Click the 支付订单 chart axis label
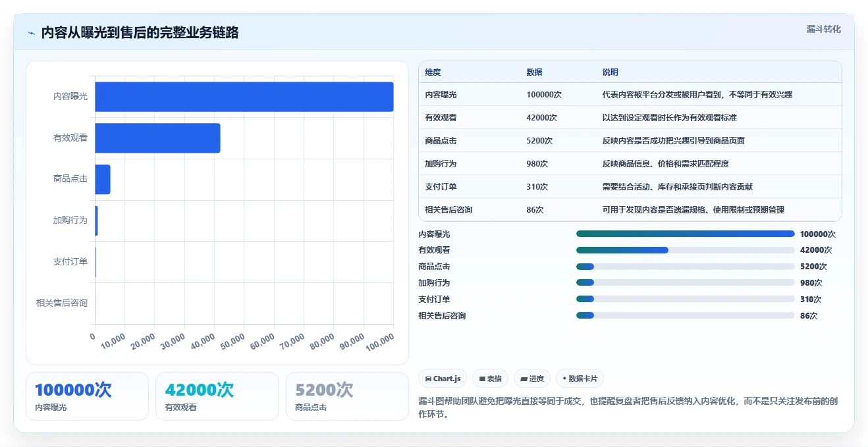 [70, 261]
